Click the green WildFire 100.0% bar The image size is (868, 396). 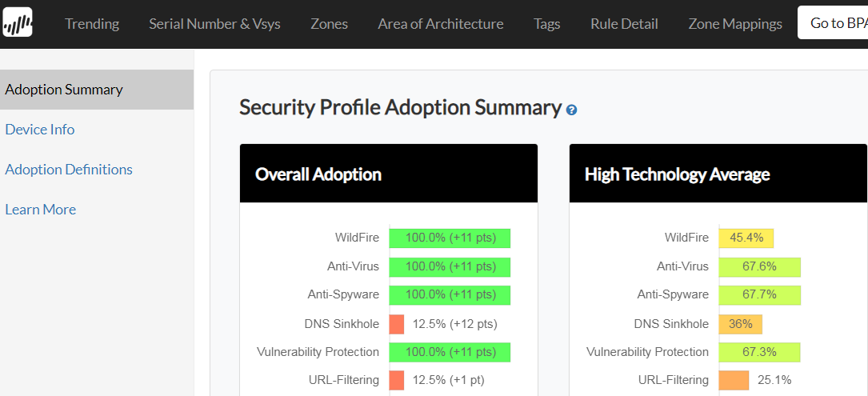coord(450,238)
